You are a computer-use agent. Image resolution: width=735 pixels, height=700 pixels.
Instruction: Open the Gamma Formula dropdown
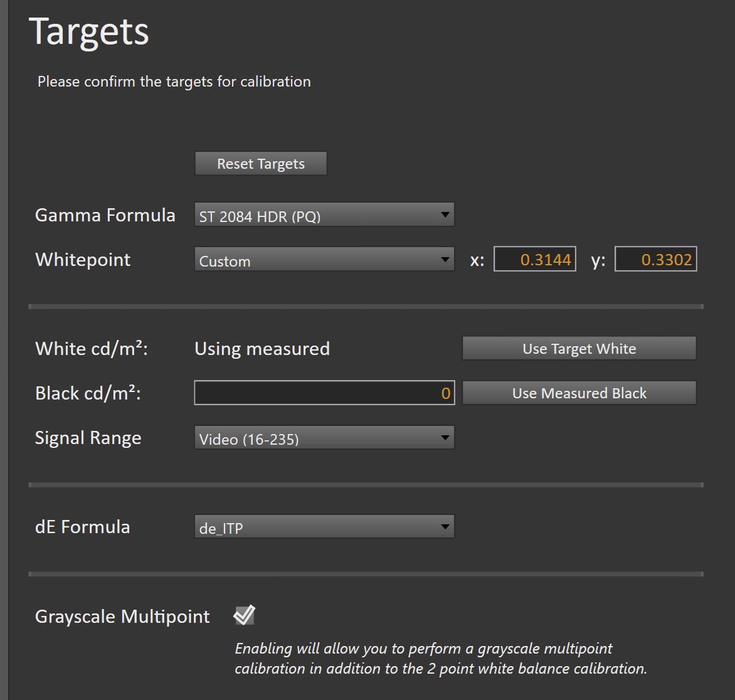point(324,215)
